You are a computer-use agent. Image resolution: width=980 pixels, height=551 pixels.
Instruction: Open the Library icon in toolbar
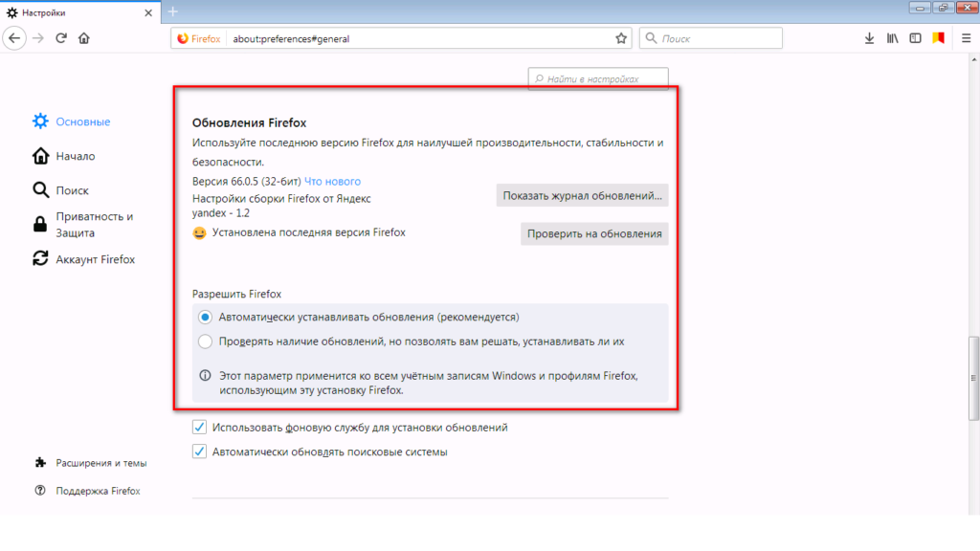pos(892,38)
